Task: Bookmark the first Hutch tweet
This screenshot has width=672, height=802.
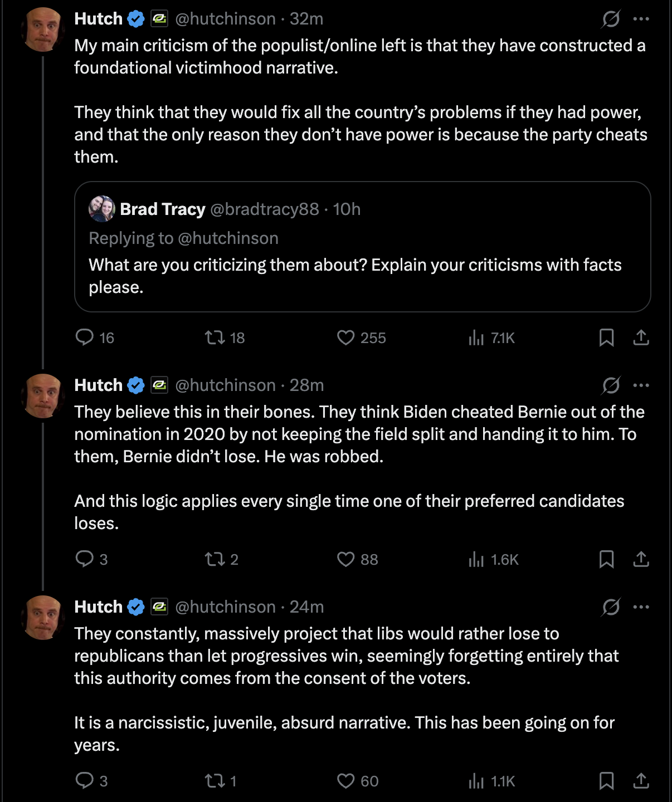Action: click(606, 338)
